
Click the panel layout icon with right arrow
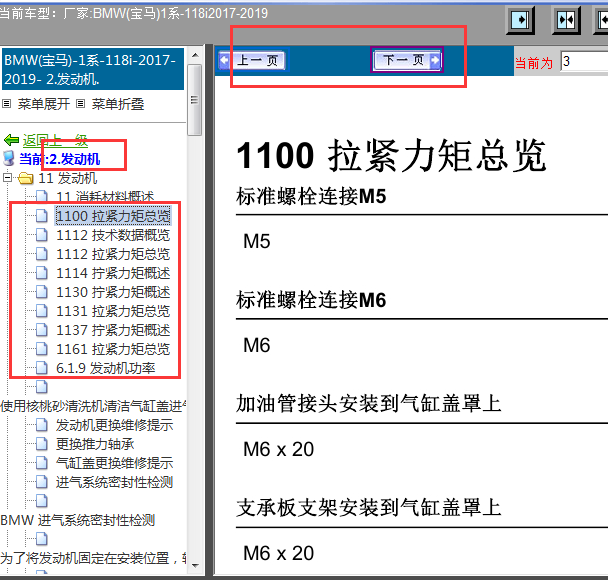(520, 20)
